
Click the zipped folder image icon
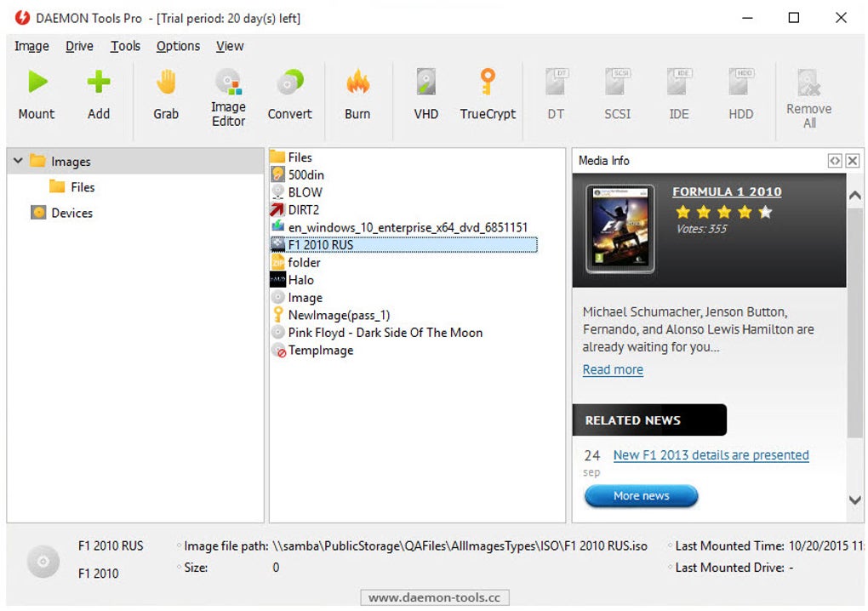point(278,262)
